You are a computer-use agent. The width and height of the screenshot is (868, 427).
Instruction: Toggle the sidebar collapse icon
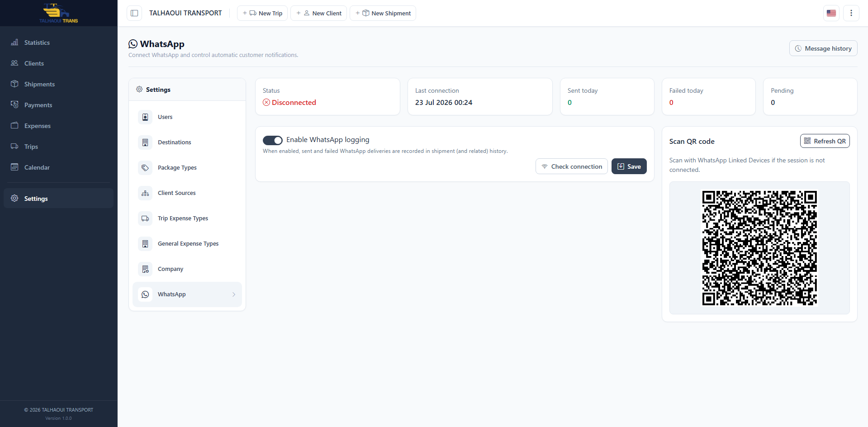click(x=134, y=13)
